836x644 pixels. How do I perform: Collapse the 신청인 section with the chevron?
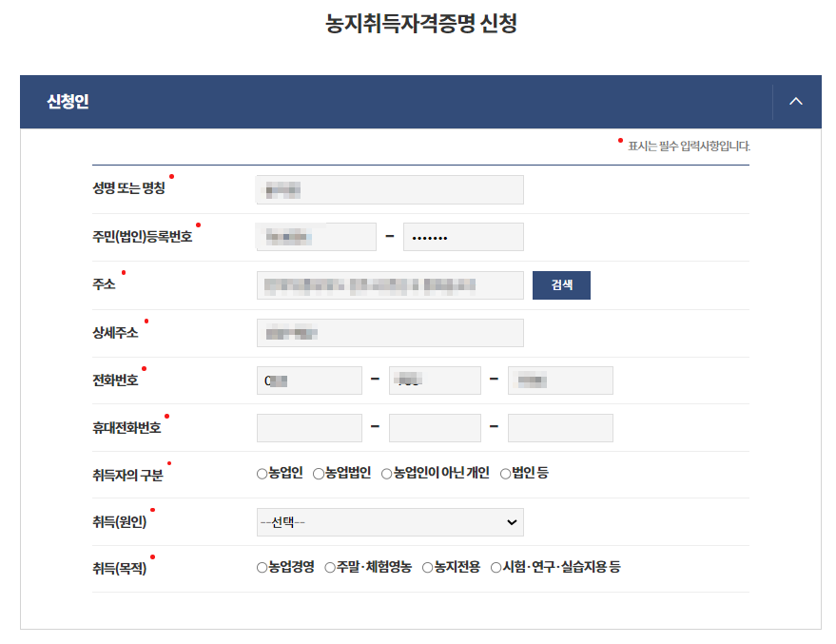[796, 102]
